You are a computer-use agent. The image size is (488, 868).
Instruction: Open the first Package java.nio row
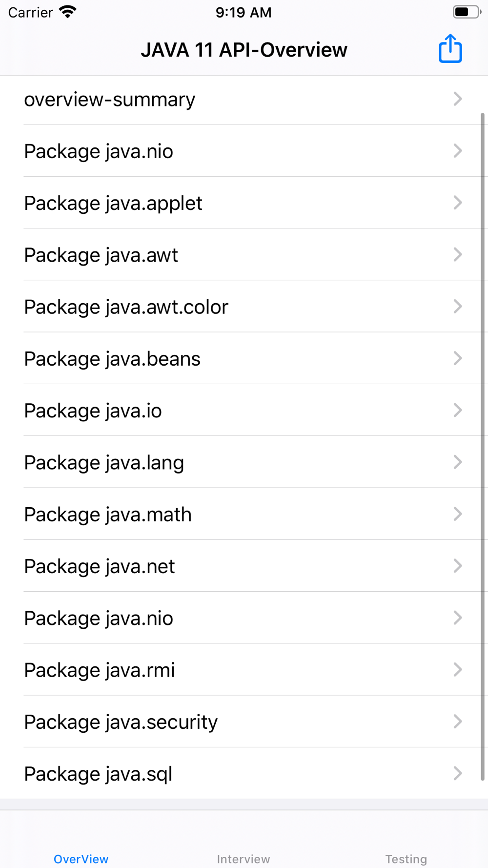pyautogui.click(x=244, y=151)
